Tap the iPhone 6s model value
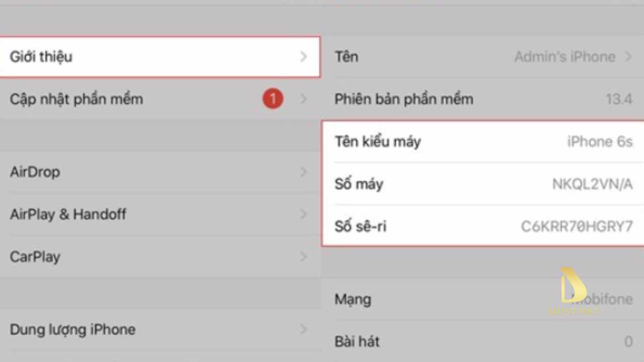Screen dimensions: 644x362 (x=600, y=142)
